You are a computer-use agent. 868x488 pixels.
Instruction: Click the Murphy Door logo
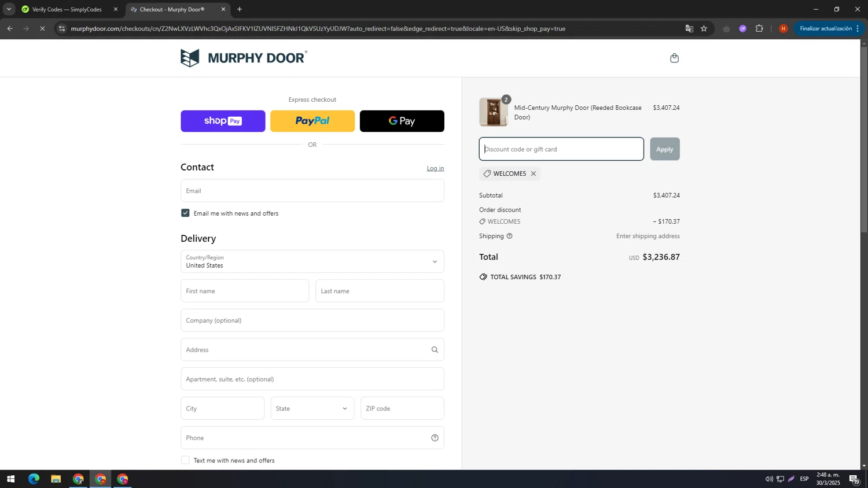pos(244,58)
